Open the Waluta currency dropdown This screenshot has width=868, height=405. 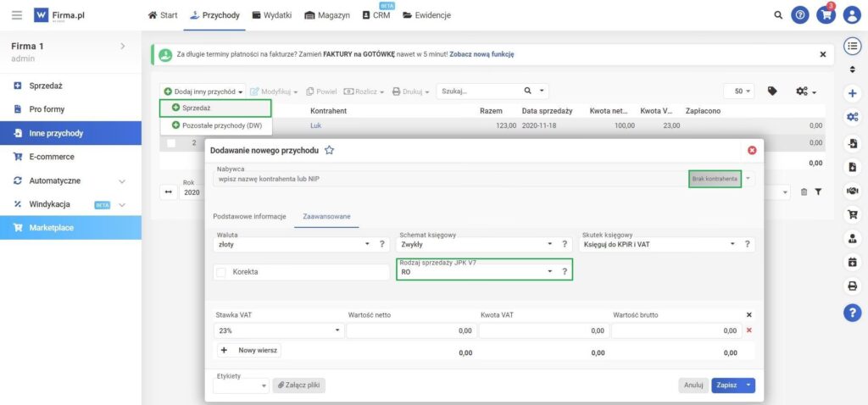tap(367, 244)
